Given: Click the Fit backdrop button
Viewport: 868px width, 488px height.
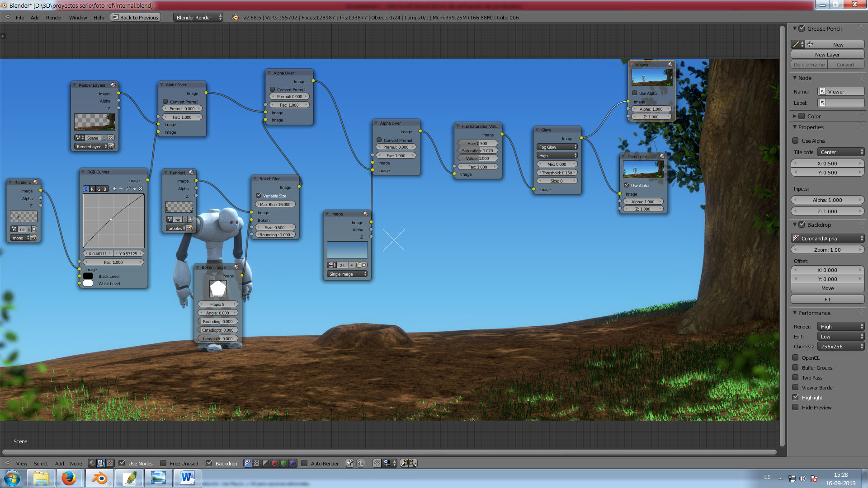Looking at the screenshot, I should [827, 300].
